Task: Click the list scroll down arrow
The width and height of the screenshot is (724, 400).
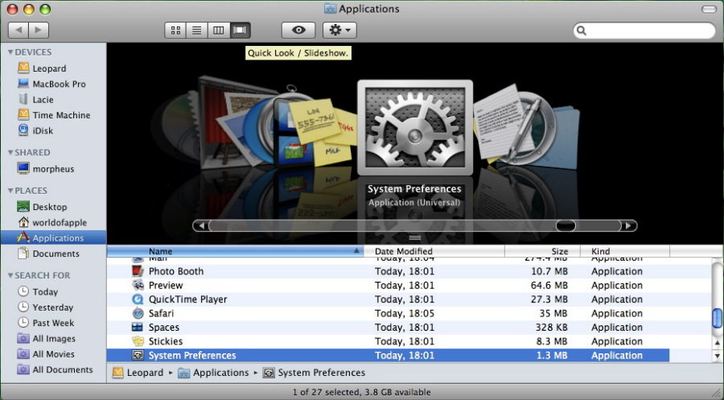Action: point(717,355)
